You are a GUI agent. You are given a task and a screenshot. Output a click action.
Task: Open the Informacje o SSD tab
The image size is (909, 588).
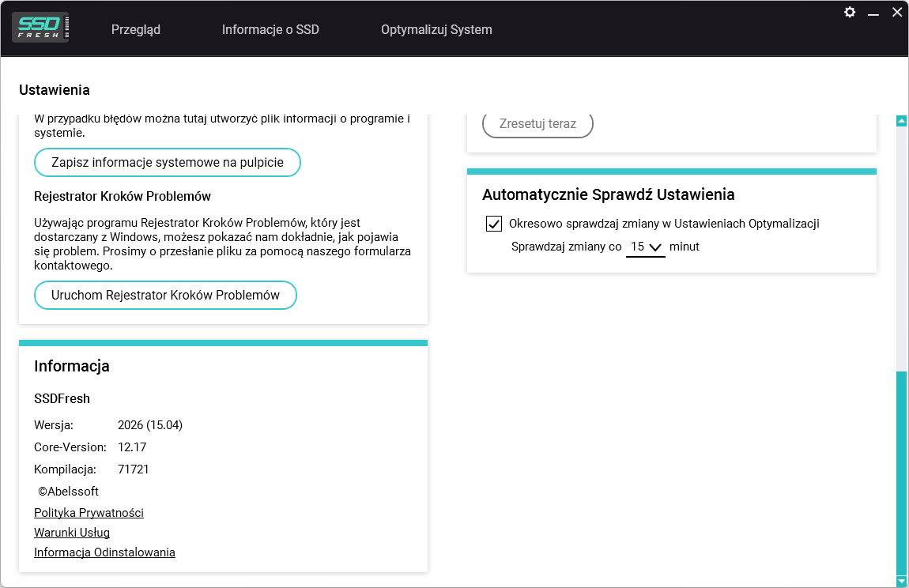[270, 29]
